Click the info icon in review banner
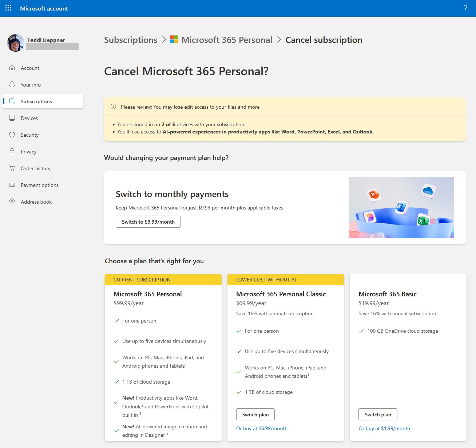Viewport: 476px width, 448px height. pos(113,107)
